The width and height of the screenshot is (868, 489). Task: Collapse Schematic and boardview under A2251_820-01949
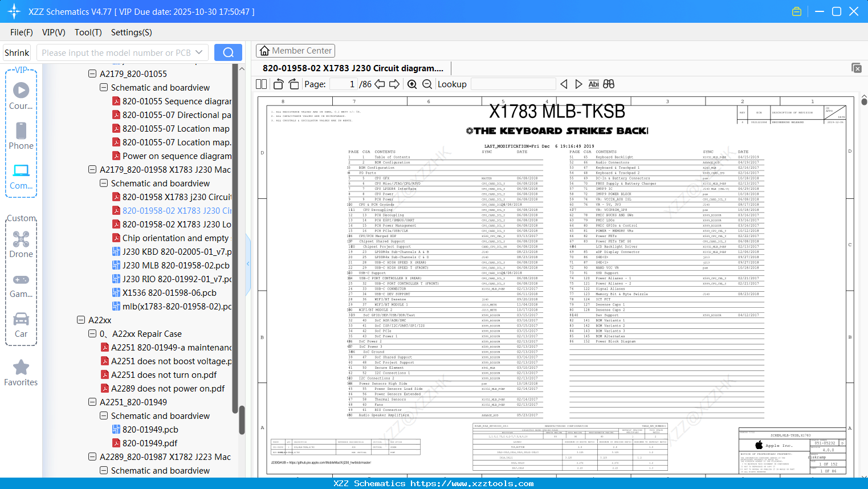104,415
